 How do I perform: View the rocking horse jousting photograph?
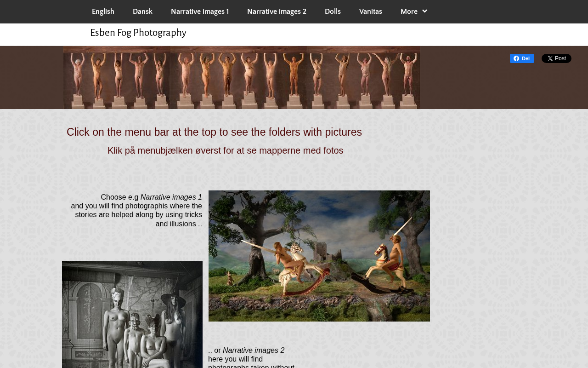319,256
